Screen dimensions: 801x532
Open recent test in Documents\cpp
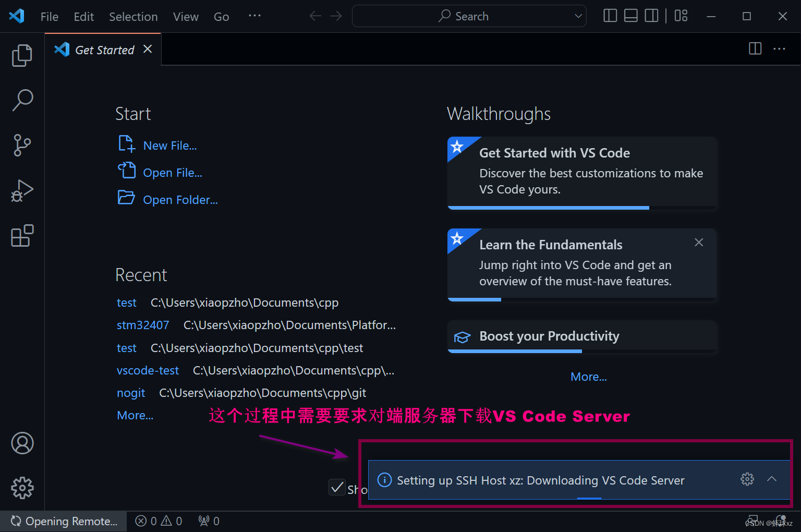(127, 303)
